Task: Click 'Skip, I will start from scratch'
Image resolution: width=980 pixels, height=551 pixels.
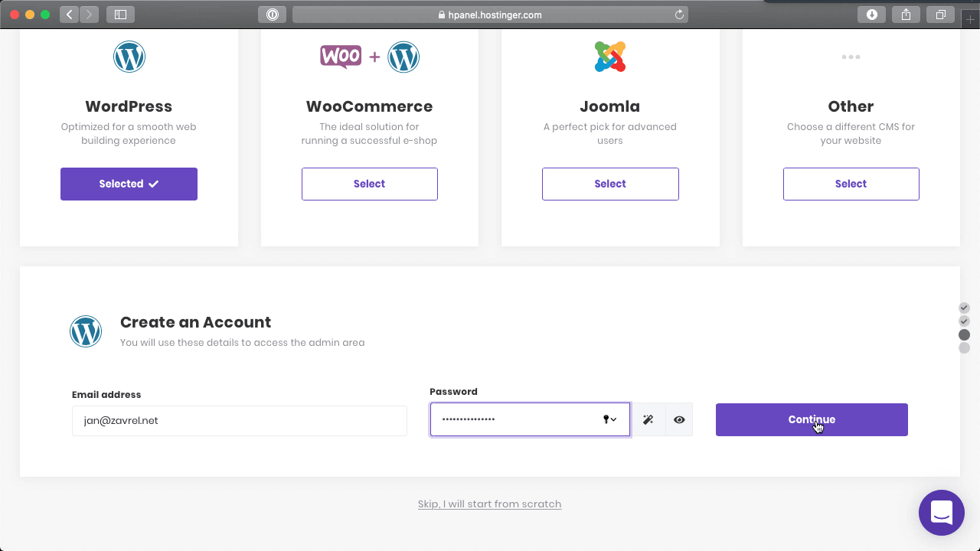Action: tap(490, 504)
